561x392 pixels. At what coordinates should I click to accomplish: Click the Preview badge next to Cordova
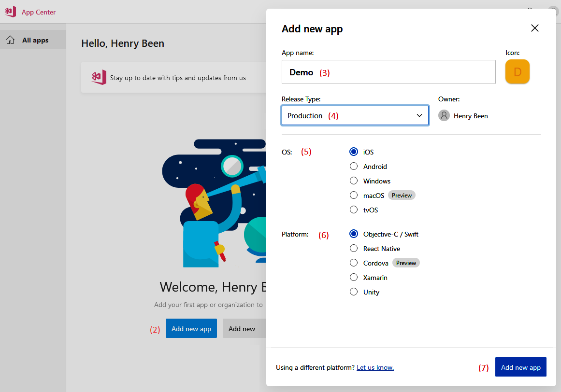406,263
